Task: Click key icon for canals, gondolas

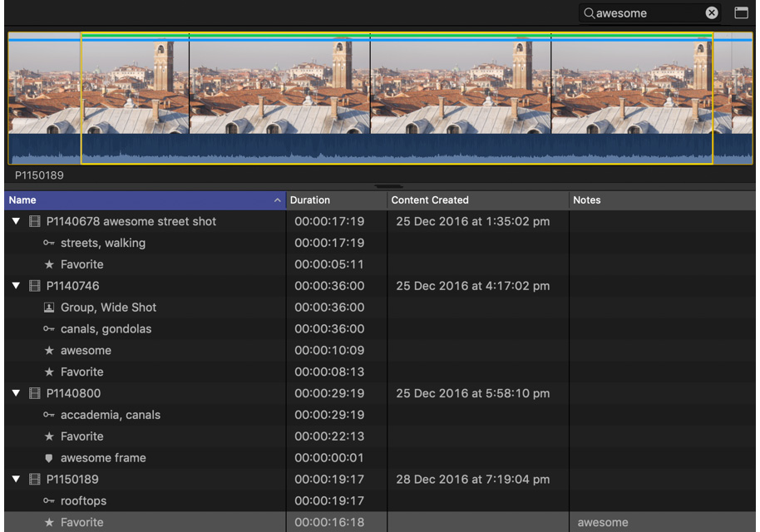Action: (49, 328)
